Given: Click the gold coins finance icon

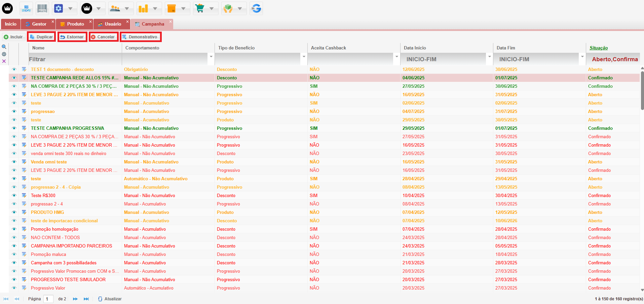Looking at the screenshot, I should click(143, 8).
